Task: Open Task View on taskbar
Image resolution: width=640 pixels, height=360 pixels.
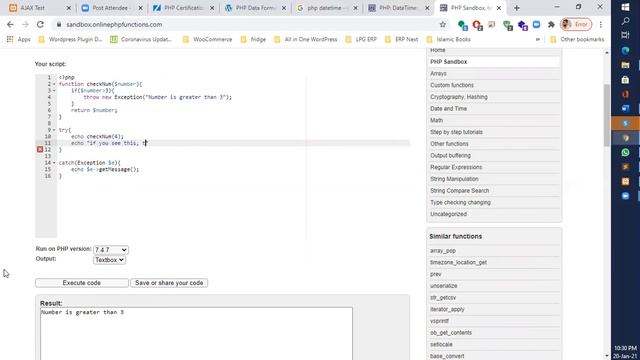Action: pos(625,36)
